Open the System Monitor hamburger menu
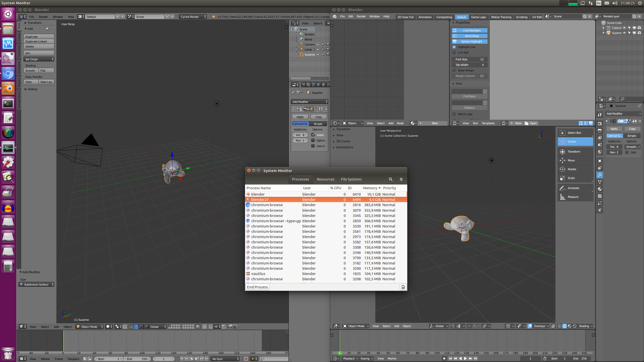Screen dimensions: 644x362 [401, 179]
